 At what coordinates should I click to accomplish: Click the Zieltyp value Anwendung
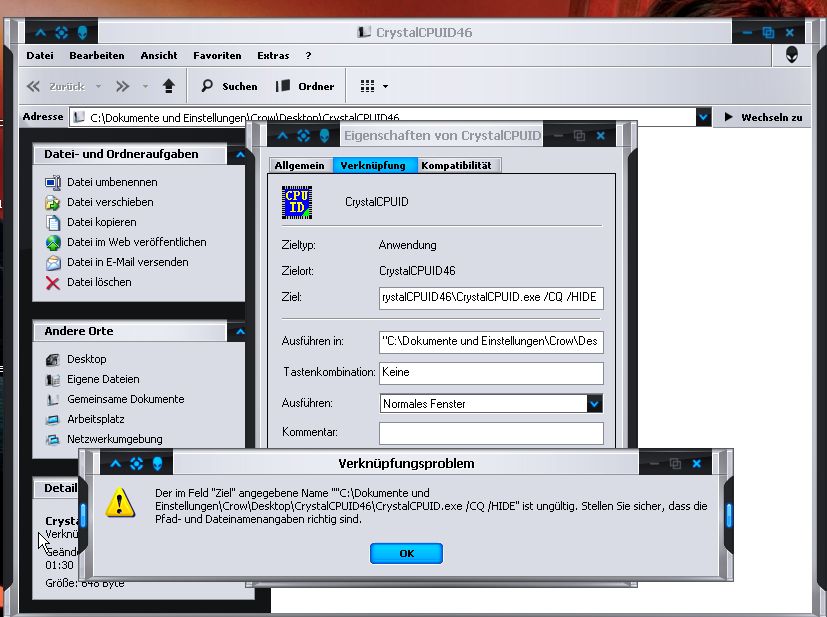click(x=408, y=245)
